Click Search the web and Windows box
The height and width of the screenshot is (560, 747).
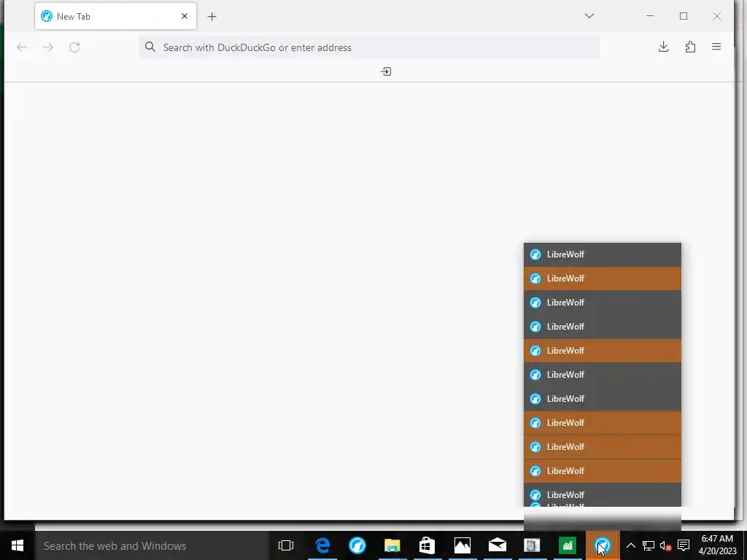click(152, 545)
